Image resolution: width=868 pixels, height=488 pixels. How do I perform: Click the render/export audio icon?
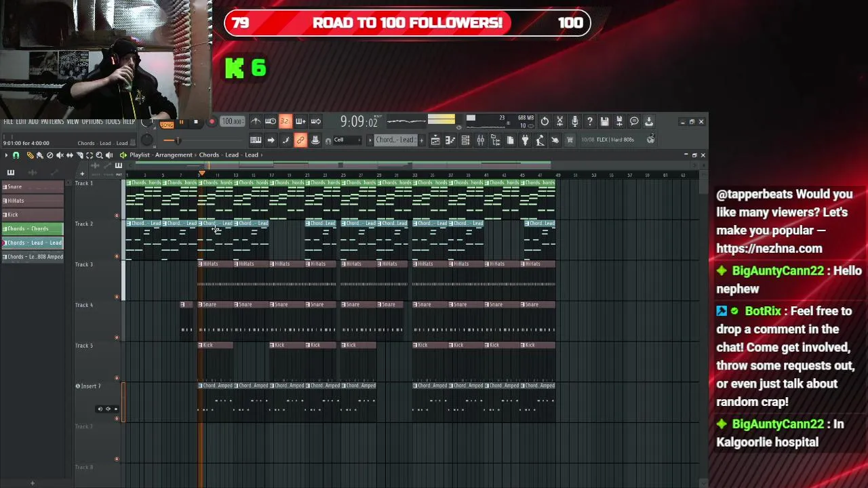pyautogui.click(x=619, y=122)
